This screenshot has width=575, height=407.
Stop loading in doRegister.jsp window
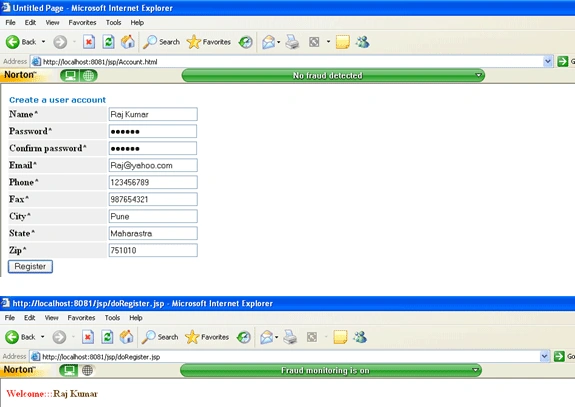88,337
